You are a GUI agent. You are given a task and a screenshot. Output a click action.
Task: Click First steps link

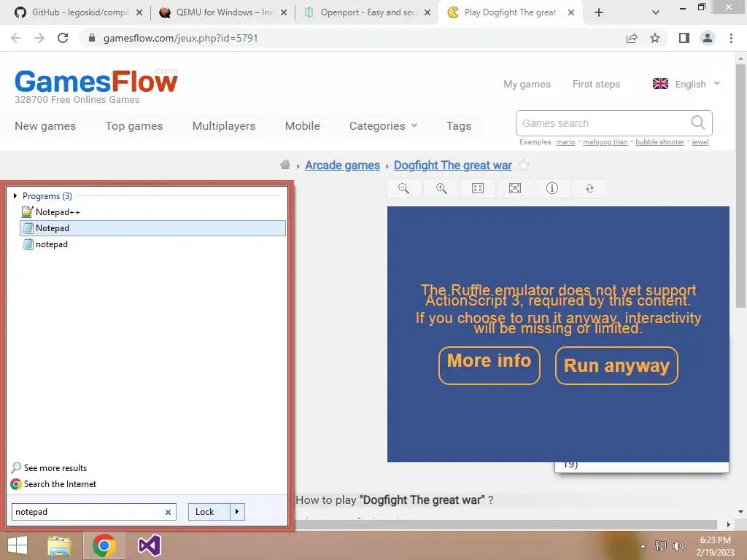coord(596,85)
